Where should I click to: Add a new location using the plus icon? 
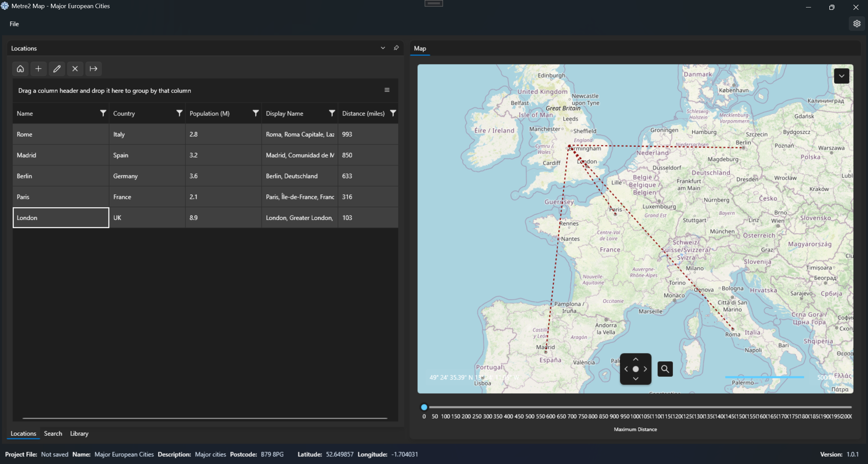[x=39, y=69]
